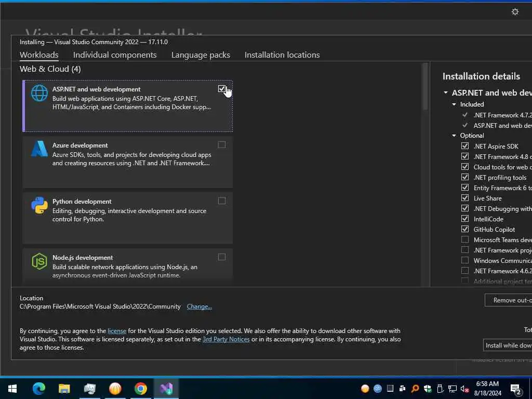This screenshot has height=399, width=532.
Task: Uncheck IntelliCode optional component
Action: click(465, 219)
